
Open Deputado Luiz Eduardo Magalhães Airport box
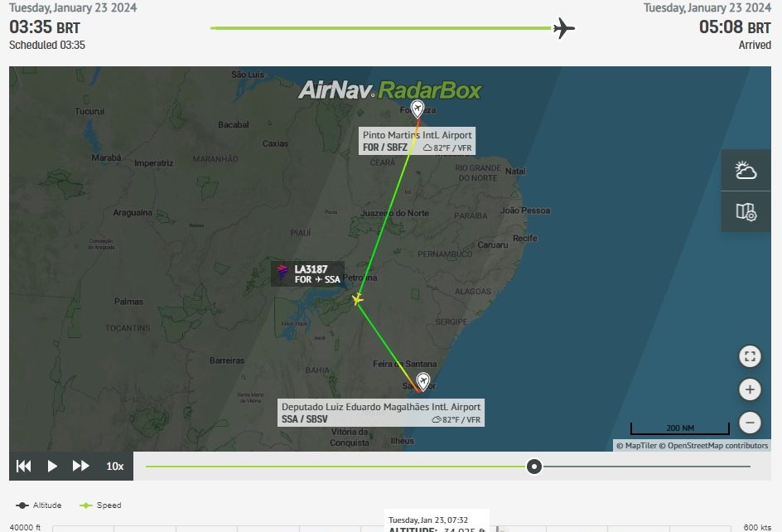pyautogui.click(x=381, y=413)
